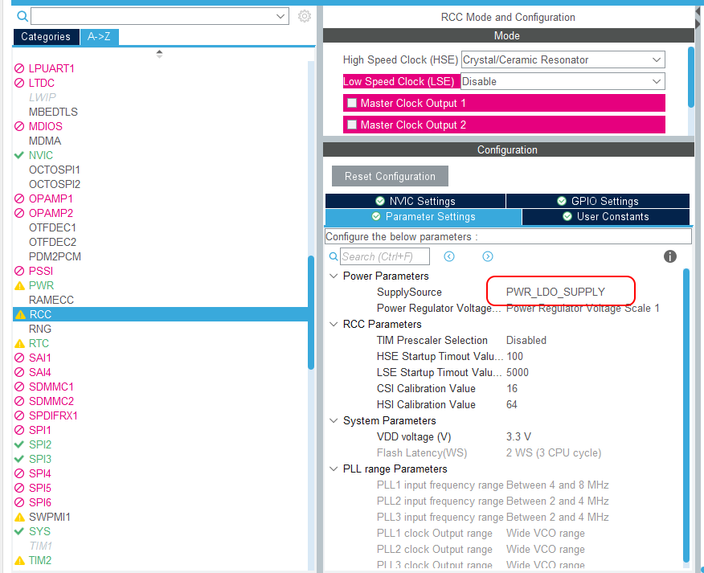Click the disabled icon beside SPI6
This screenshot has width=704, height=573.
point(19,502)
